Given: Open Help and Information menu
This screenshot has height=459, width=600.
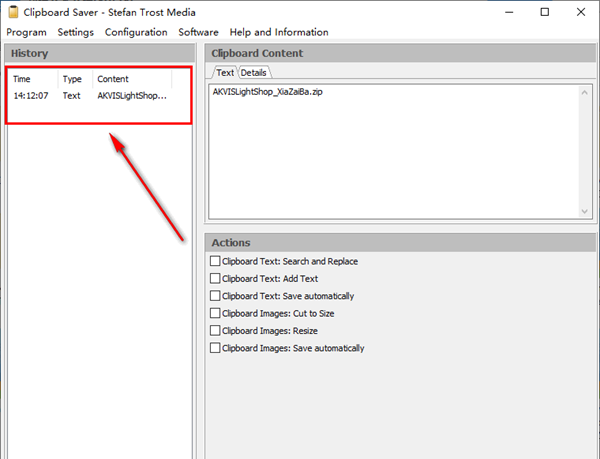Looking at the screenshot, I should pyautogui.click(x=279, y=32).
